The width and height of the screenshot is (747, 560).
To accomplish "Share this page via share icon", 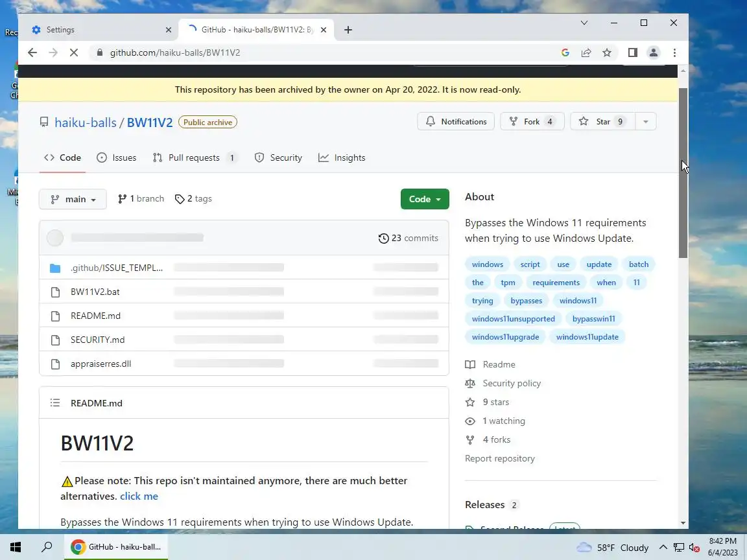I will pos(586,53).
